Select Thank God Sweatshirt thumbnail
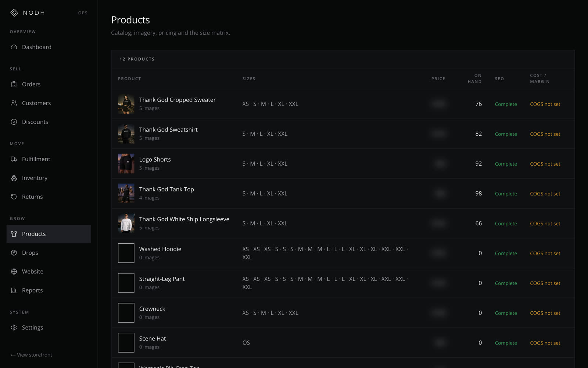Viewport: 588px width, 368px height. (126, 134)
